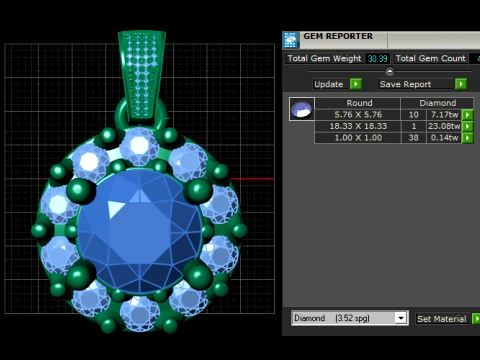This screenshot has height=360, width=480.
Task: Click green arrow on the 0.14tw row
Action: click(x=468, y=138)
